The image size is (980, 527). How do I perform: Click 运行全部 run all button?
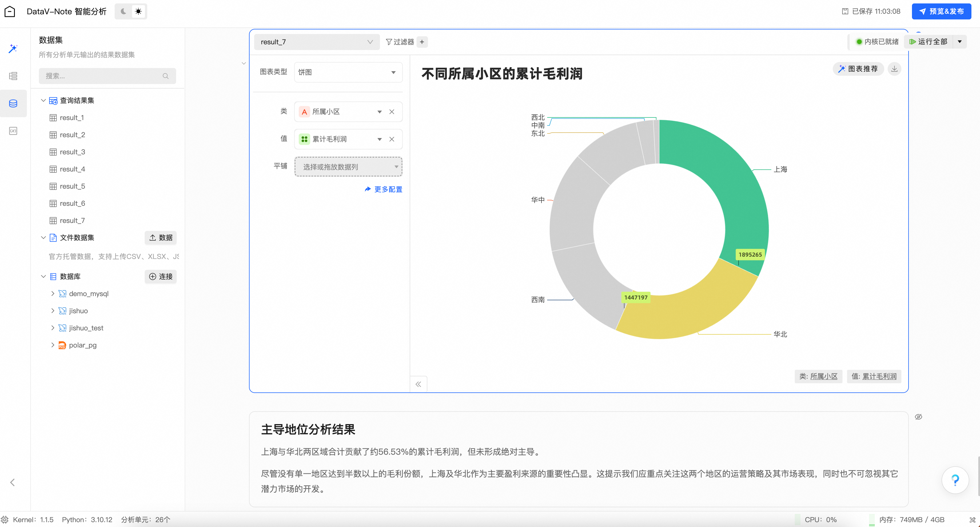coord(929,42)
